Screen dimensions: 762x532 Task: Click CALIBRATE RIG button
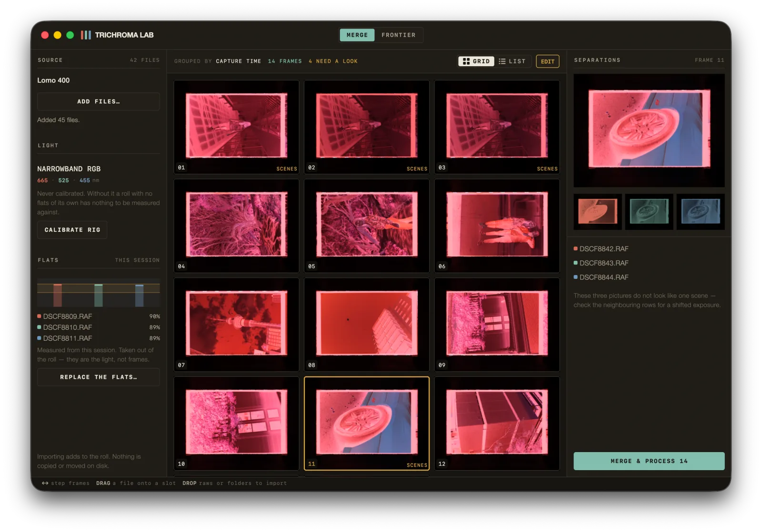click(72, 230)
